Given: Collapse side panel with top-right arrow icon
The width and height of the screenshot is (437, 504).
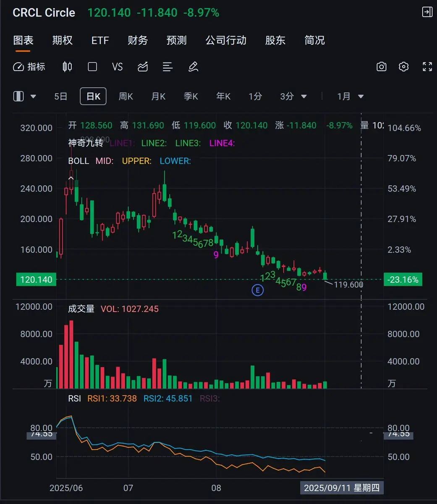Looking at the screenshot, I should 427,12.
